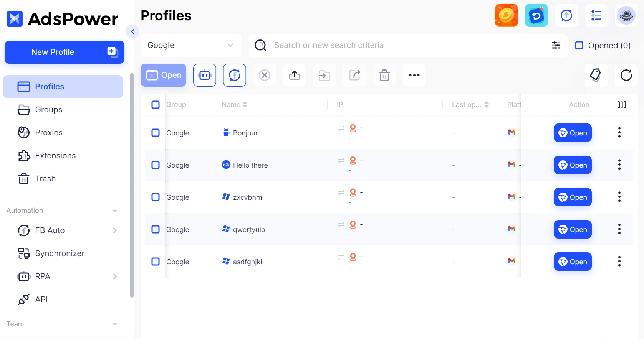The image size is (644, 339).
Task: Click the orange coin rewards icon
Action: tap(506, 15)
